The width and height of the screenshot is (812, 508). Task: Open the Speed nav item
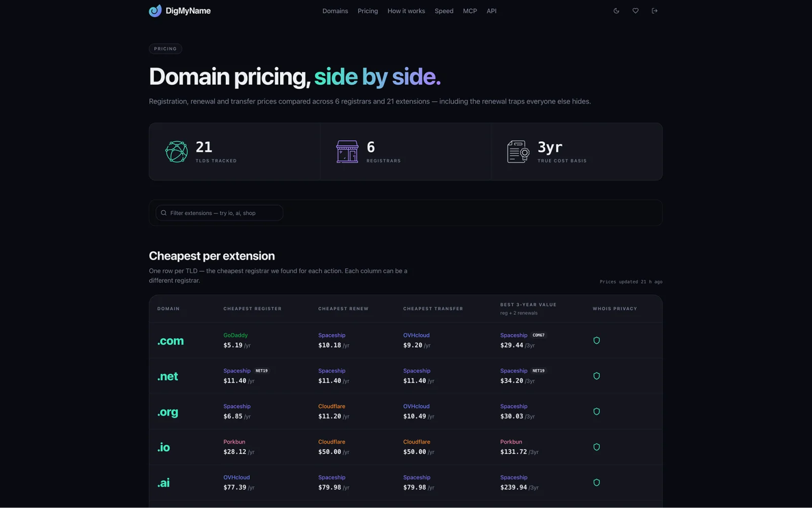pyautogui.click(x=444, y=11)
